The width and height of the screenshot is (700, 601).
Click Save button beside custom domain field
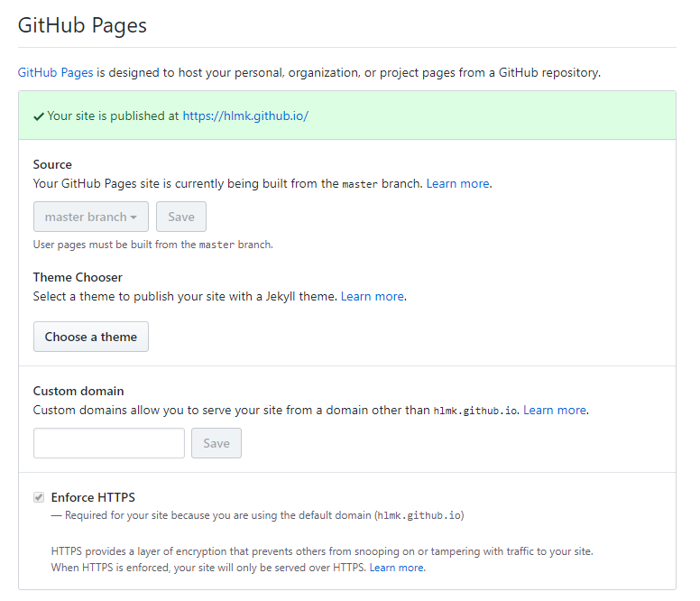point(216,443)
